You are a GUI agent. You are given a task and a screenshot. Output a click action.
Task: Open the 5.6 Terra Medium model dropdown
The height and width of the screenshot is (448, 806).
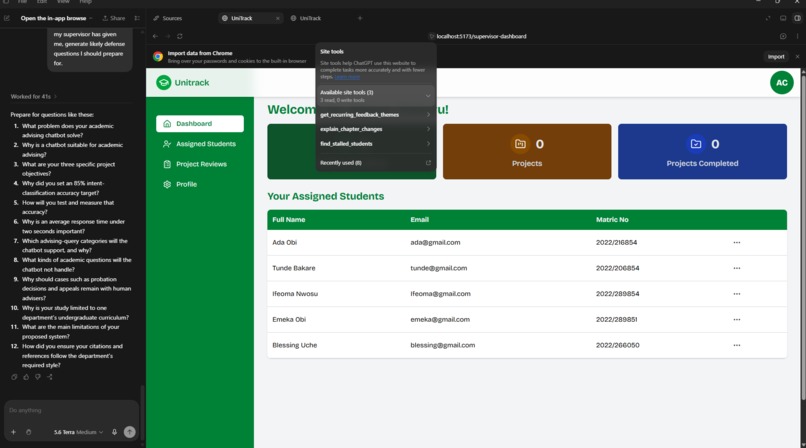78,432
